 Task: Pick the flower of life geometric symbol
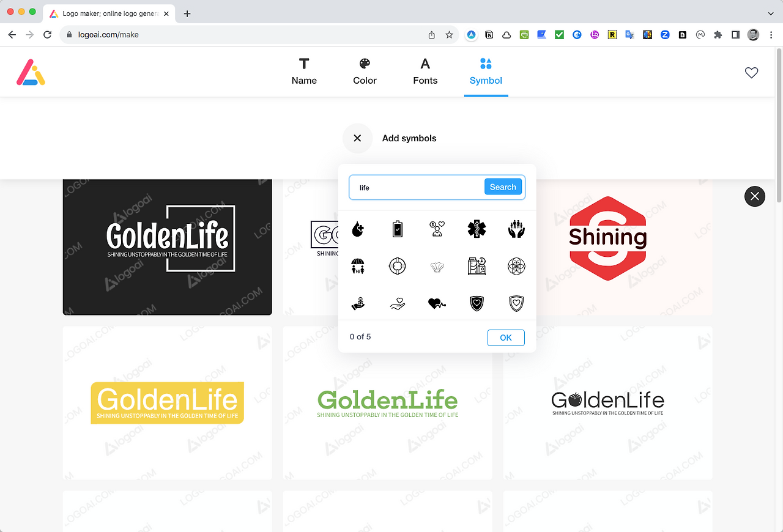(x=517, y=266)
